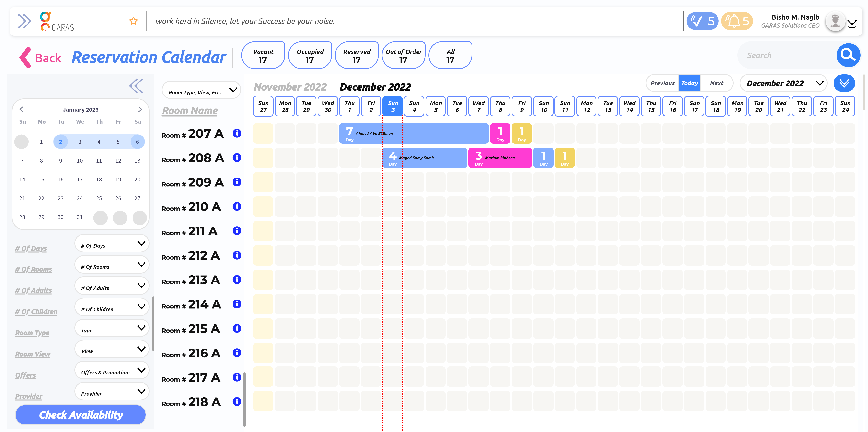Open the notifications bell badge
868x432 pixels.
737,21
